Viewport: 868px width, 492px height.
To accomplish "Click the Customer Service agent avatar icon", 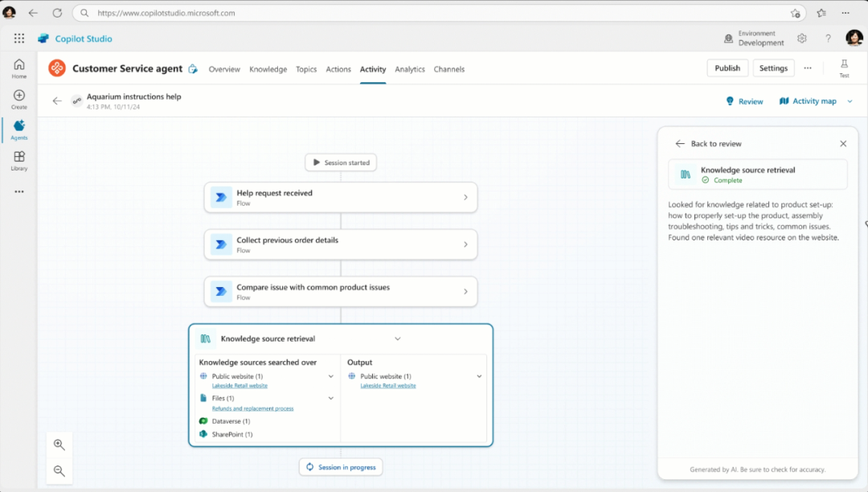I will point(56,68).
